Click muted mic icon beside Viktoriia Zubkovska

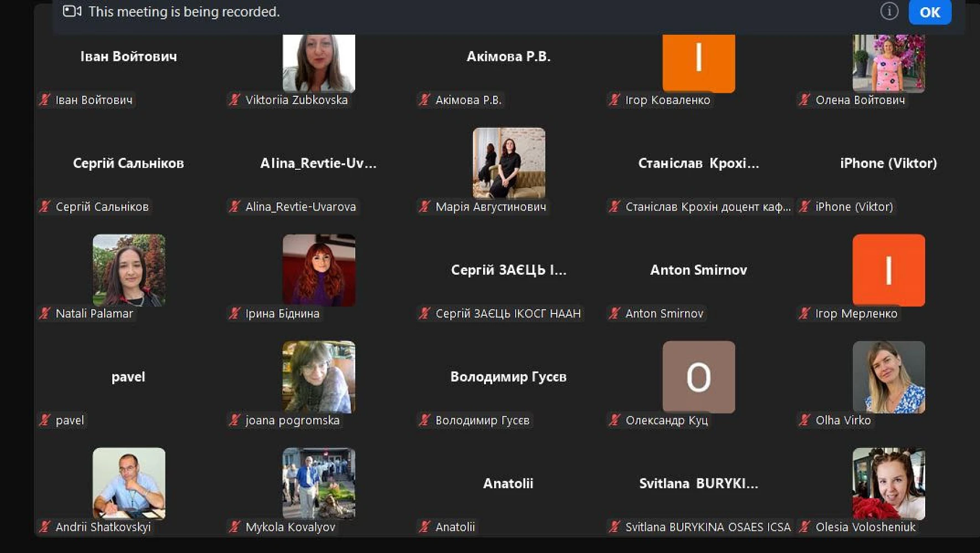pyautogui.click(x=235, y=100)
